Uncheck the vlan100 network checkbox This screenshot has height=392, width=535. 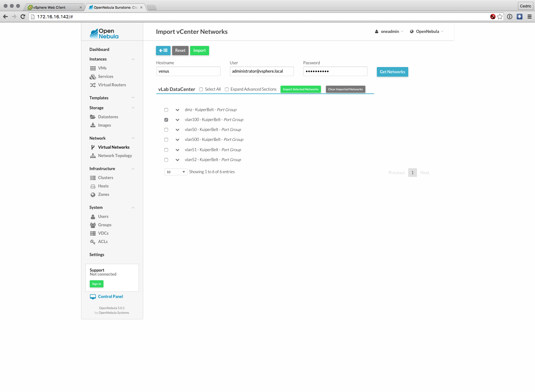166,120
